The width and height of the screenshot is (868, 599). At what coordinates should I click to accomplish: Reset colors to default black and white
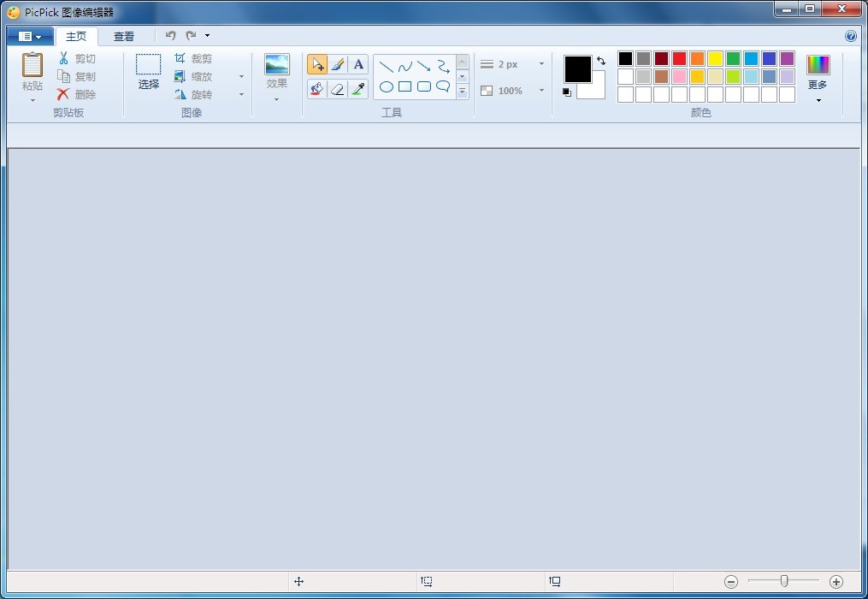click(x=567, y=92)
